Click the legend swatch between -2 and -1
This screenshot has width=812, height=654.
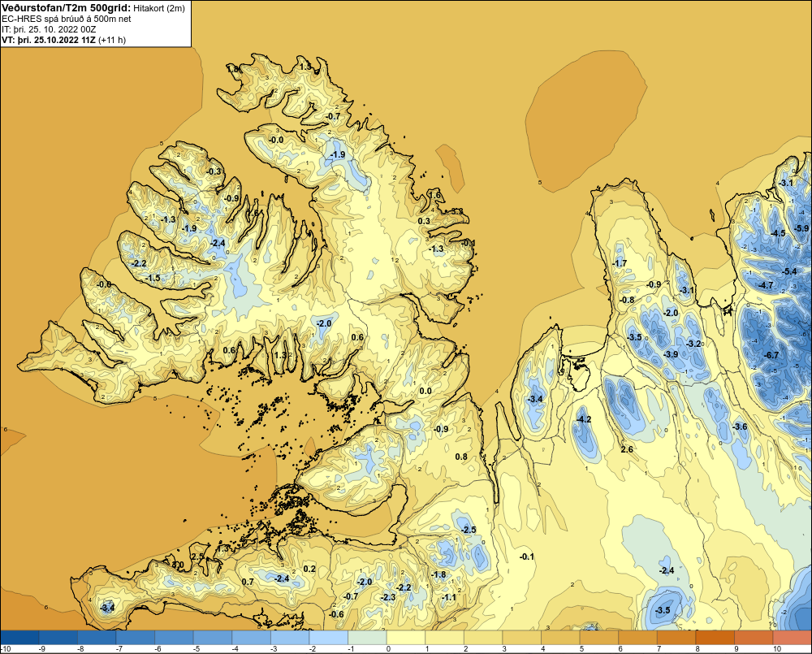329,637
